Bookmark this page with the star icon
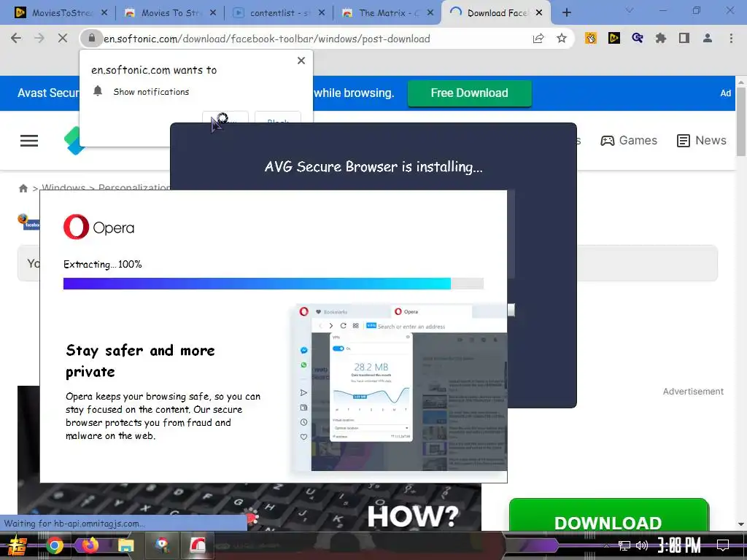 [x=562, y=39]
